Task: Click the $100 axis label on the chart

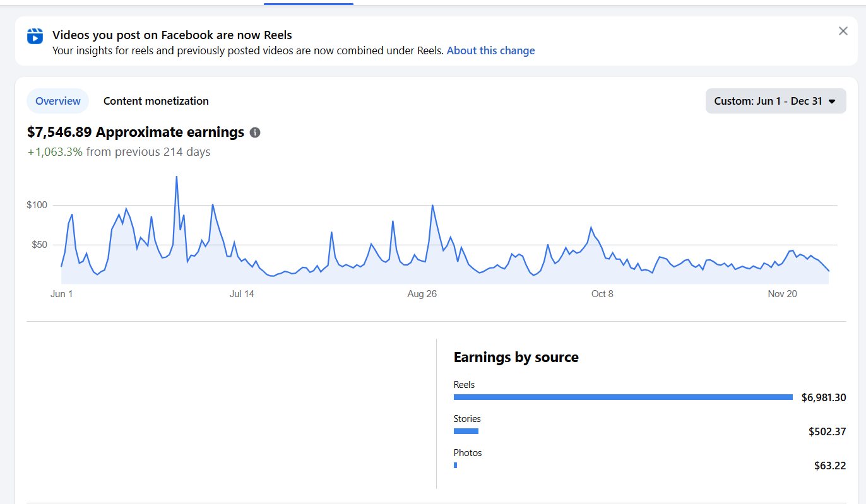Action: (x=37, y=205)
